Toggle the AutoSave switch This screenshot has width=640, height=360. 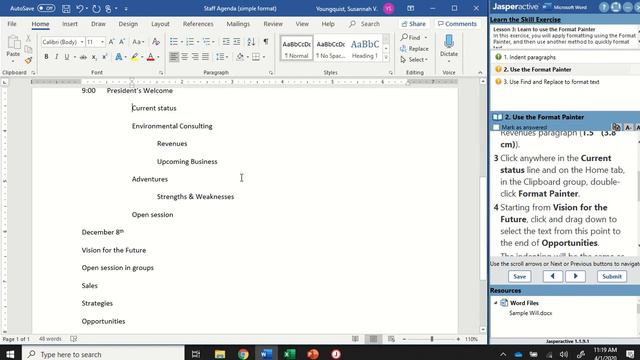46,8
